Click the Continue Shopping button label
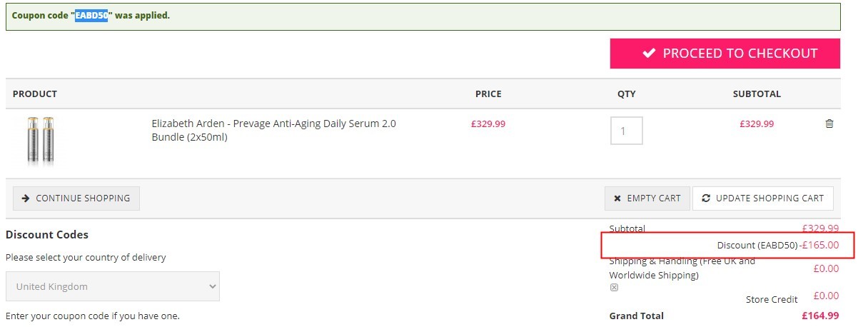The image size is (868, 327). pos(83,198)
